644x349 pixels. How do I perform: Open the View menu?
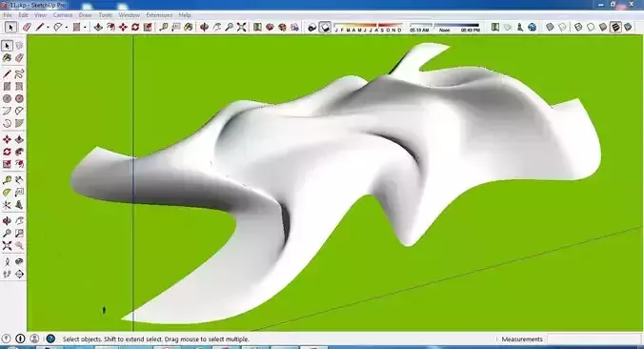click(40, 15)
